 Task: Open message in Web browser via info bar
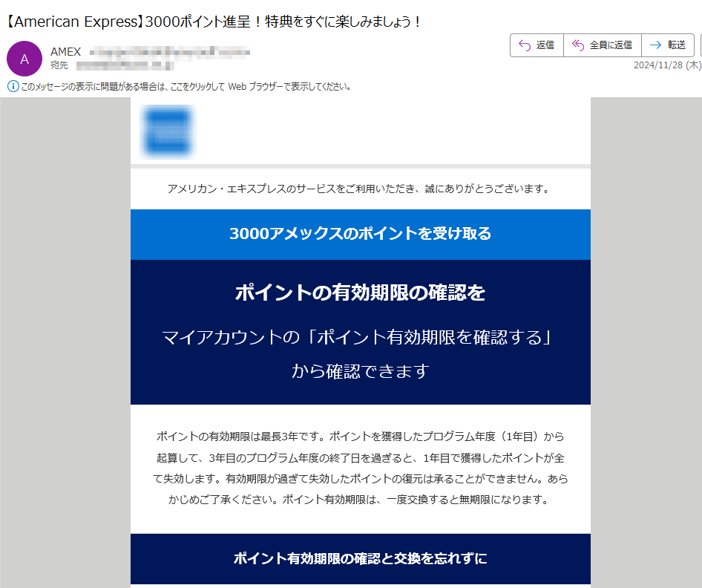186,86
